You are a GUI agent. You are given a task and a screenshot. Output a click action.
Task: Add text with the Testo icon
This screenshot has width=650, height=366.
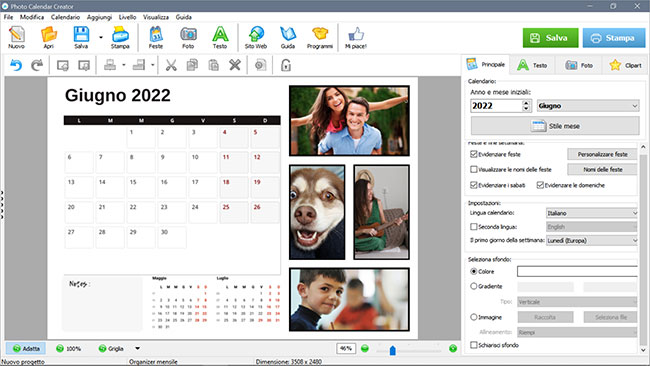pos(220,37)
